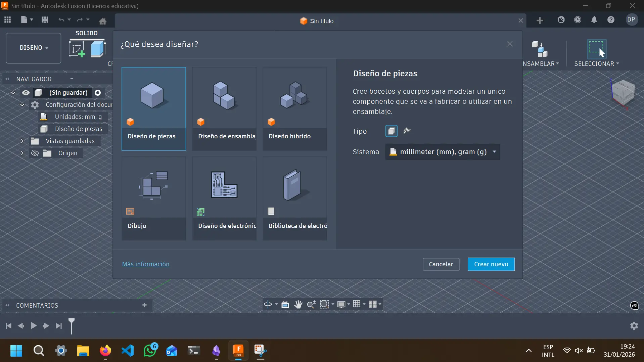Screen dimensions: 644x362
Task: Open the Extensions marketplace icon in the title bar
Action: 561,20
